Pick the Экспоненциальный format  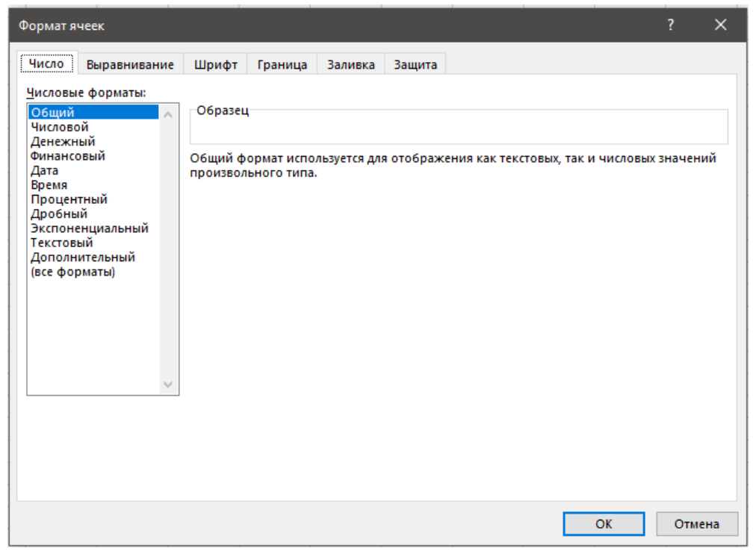[x=90, y=228]
